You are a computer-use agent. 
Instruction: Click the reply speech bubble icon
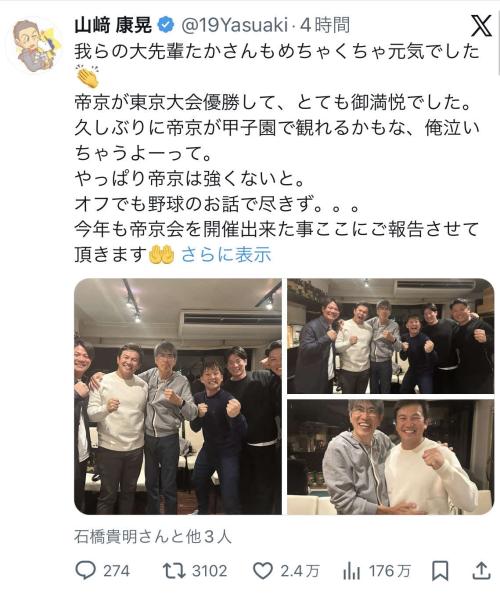pyautogui.click(x=86, y=570)
